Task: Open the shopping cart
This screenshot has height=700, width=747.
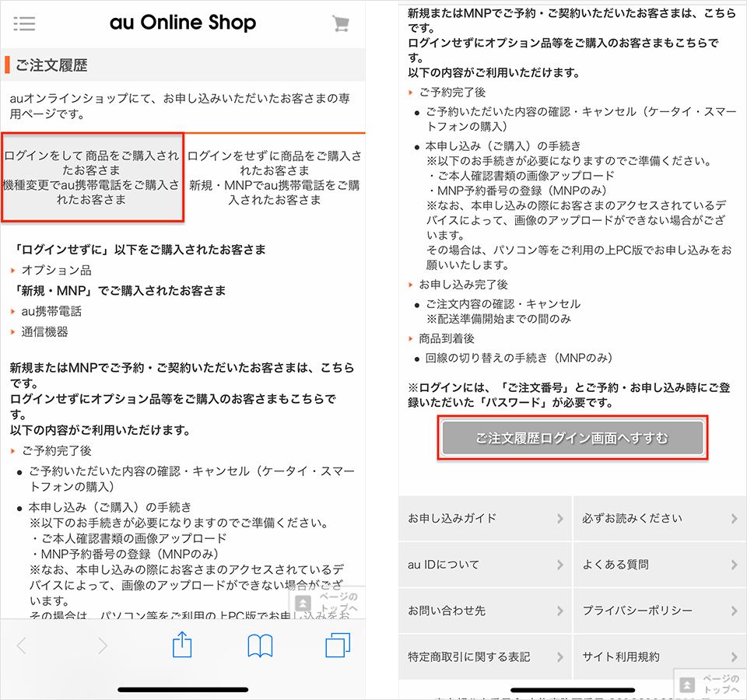Action: 341,23
